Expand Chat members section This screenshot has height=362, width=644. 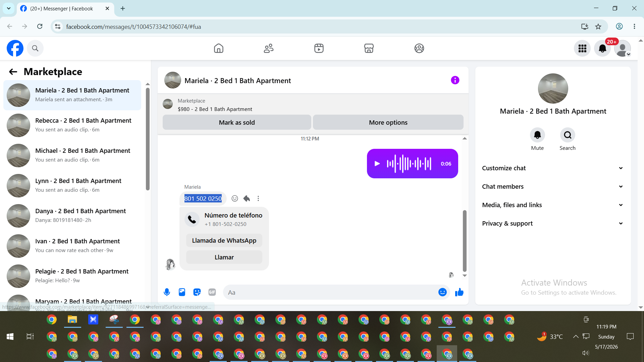[553, 187]
